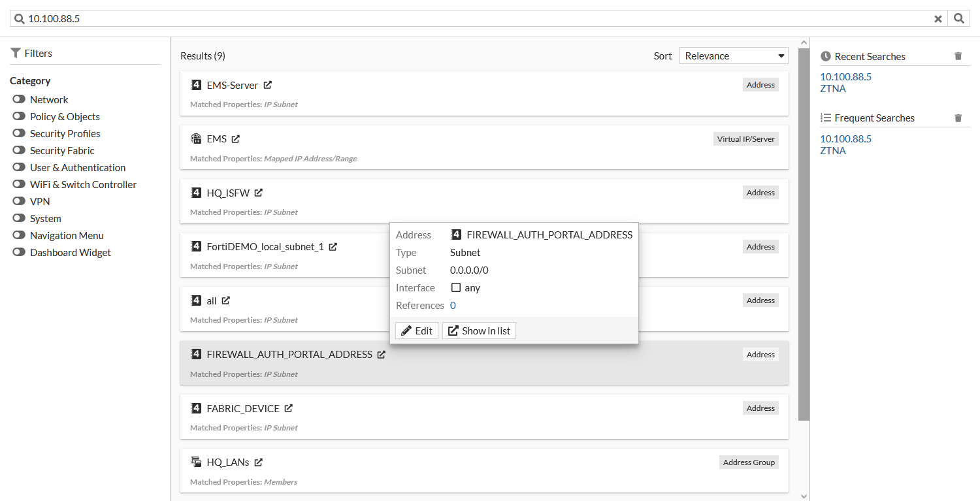Click the search magnifier icon
This screenshot has height=501, width=980.
[958, 18]
